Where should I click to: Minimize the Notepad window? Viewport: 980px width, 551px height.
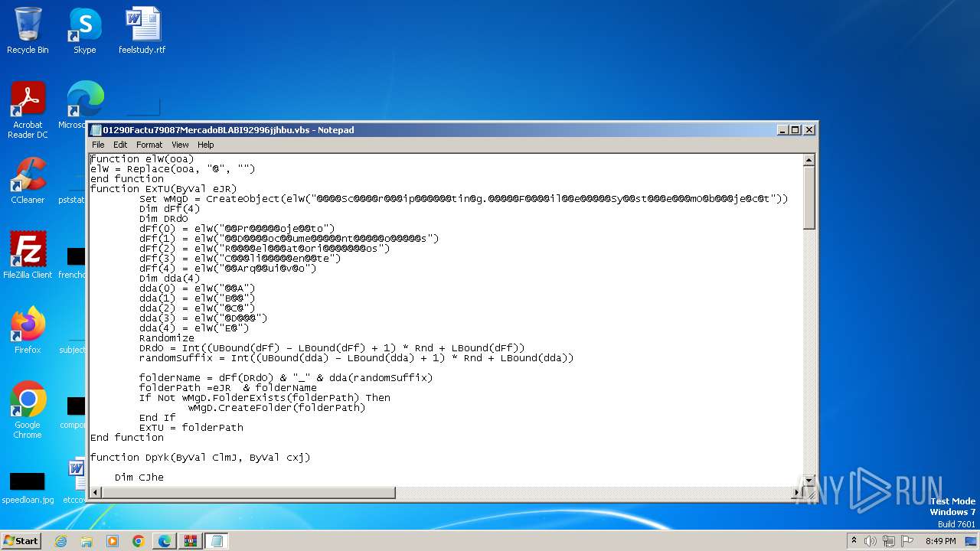(x=782, y=130)
